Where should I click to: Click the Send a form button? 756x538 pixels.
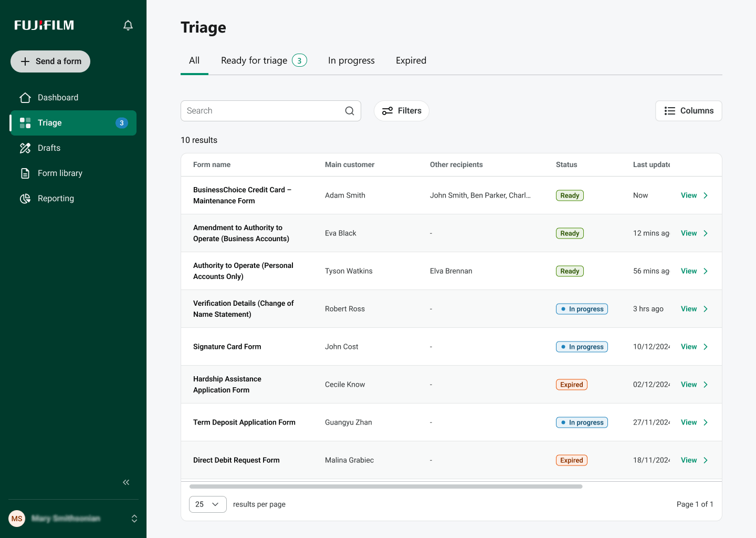50,61
